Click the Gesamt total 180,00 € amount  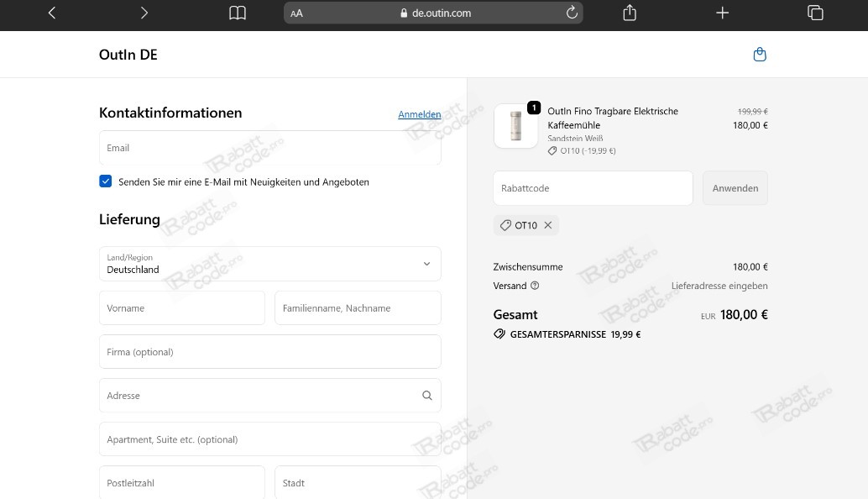click(x=744, y=314)
